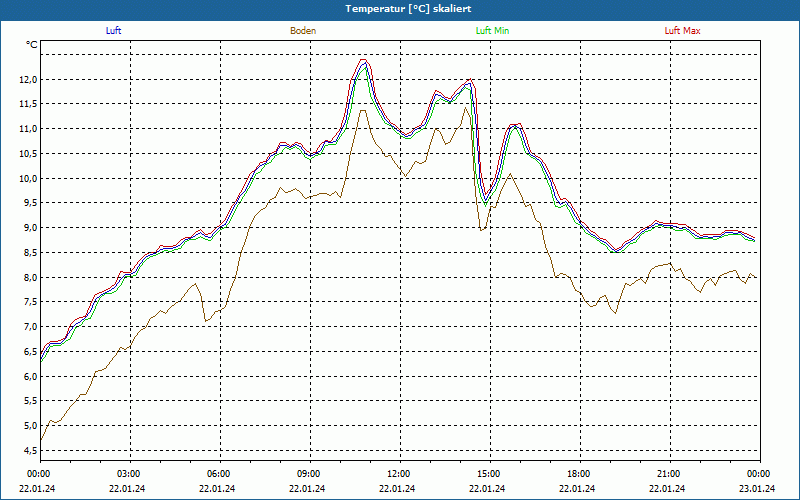Image resolution: width=800 pixels, height=500 pixels.
Task: Click the 5,5 value on the y-axis
Action: [31, 401]
